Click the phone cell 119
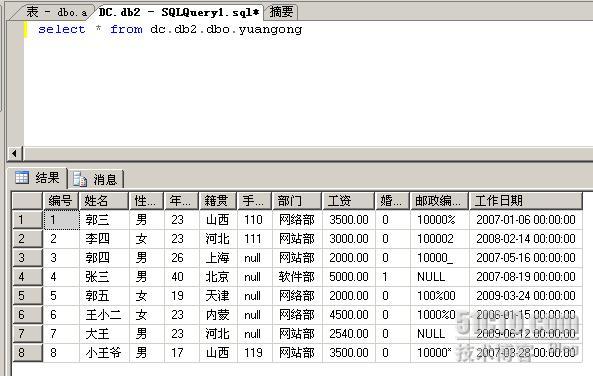593x376 pixels. coord(255,353)
